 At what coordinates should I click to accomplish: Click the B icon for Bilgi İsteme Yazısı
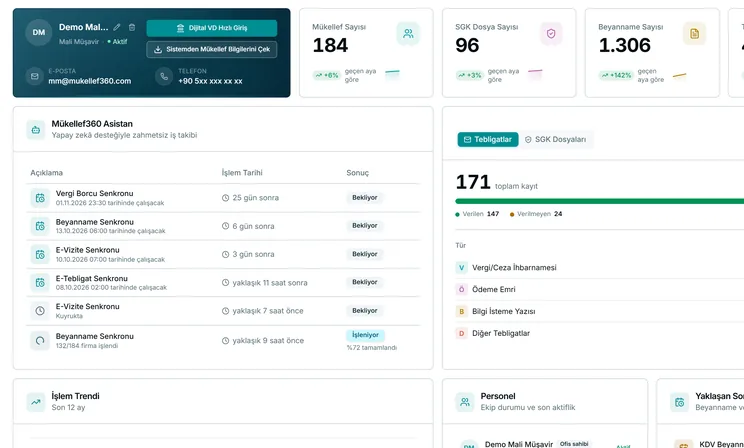point(461,311)
